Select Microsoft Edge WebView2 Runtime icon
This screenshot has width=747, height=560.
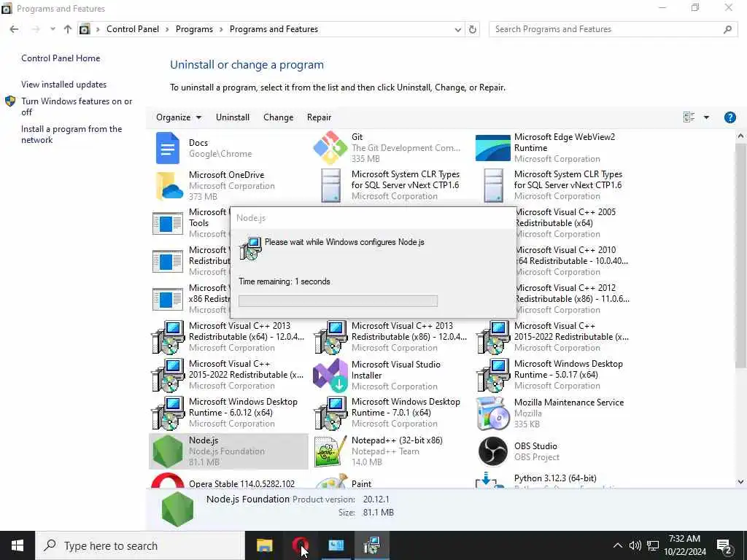point(492,148)
